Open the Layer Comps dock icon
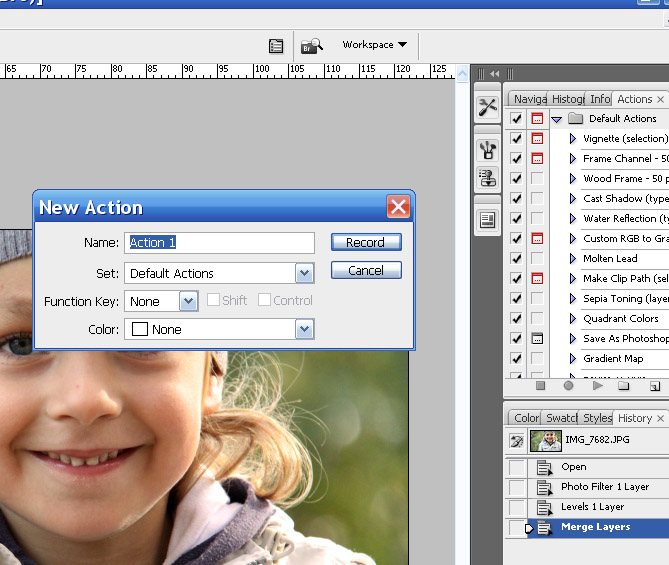 pyautogui.click(x=488, y=220)
